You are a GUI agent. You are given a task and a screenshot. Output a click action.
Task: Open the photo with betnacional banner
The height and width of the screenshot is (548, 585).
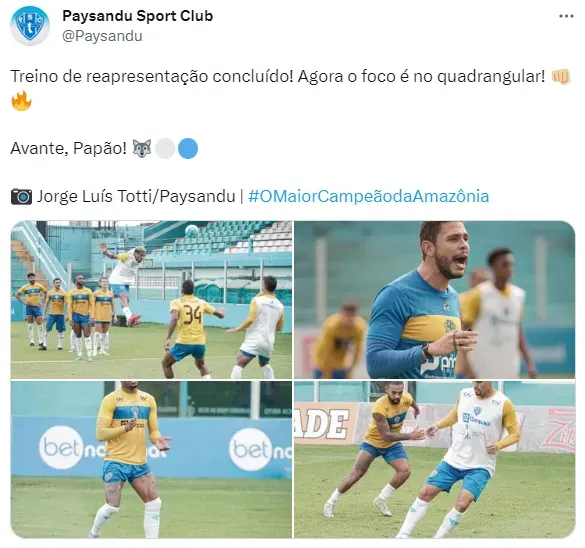(151, 459)
